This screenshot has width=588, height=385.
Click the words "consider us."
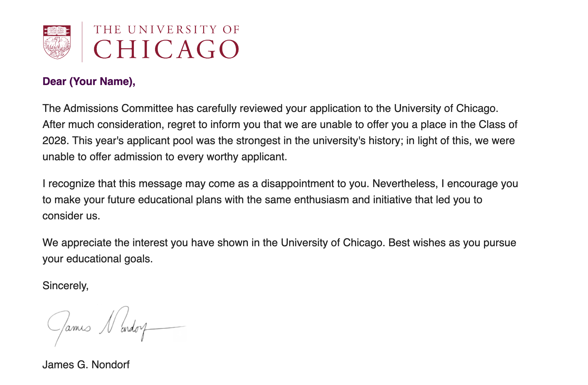pyautogui.click(x=71, y=216)
